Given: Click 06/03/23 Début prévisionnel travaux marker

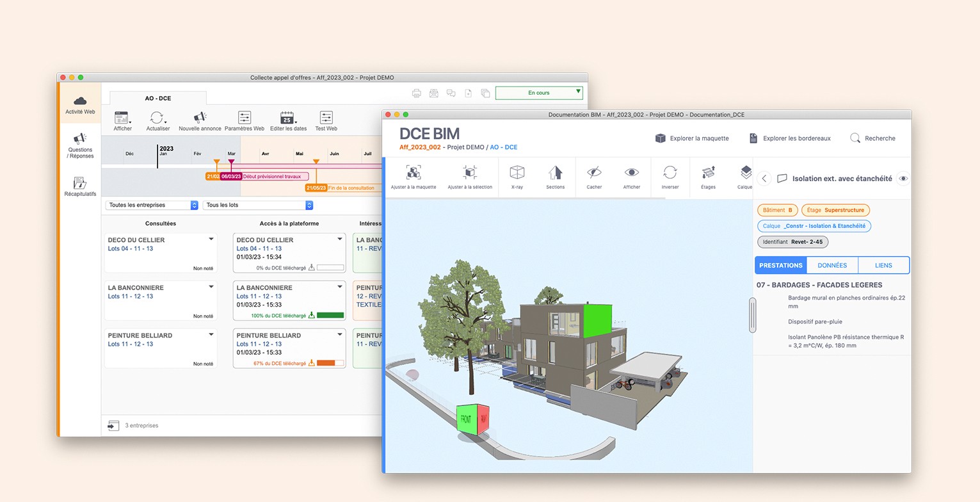Looking at the screenshot, I should pyautogui.click(x=264, y=177).
